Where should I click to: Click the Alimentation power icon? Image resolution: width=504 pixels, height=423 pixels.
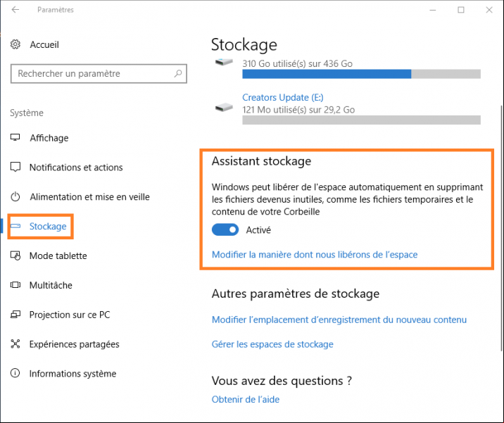point(15,196)
